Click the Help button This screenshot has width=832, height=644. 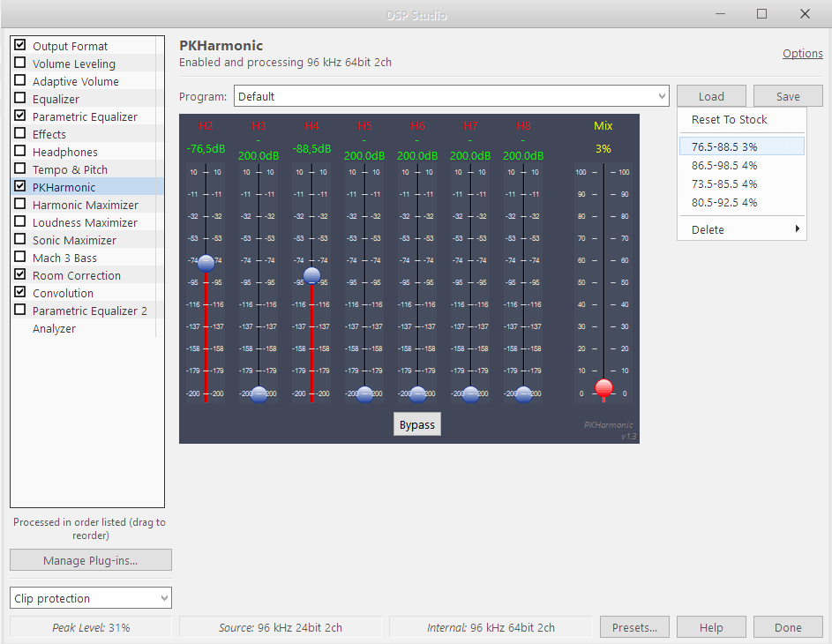tap(711, 627)
